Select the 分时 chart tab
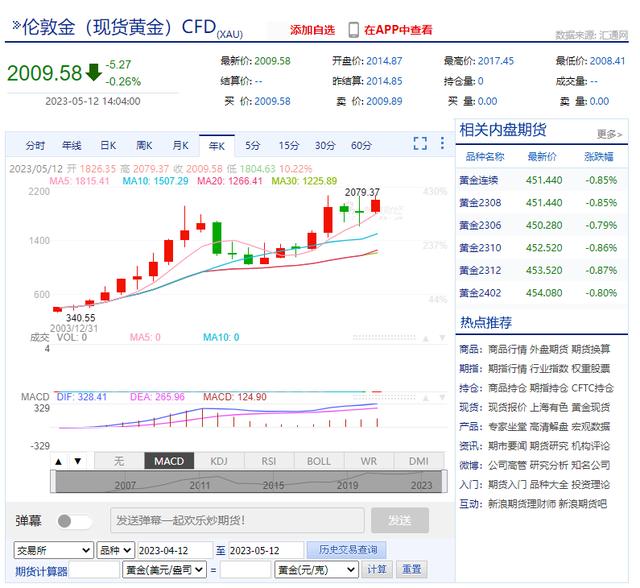This screenshot has width=640, height=588. [x=35, y=145]
